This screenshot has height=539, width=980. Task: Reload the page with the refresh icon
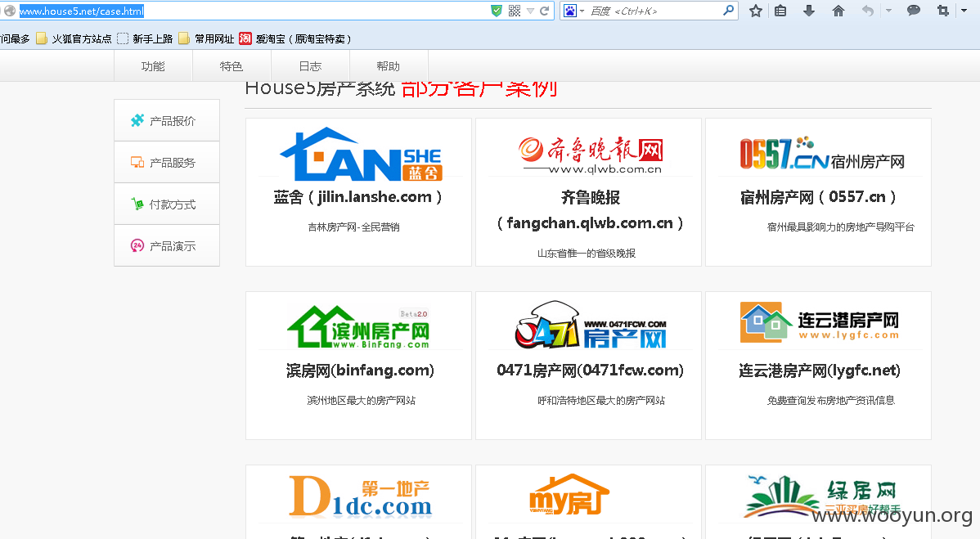pos(544,11)
